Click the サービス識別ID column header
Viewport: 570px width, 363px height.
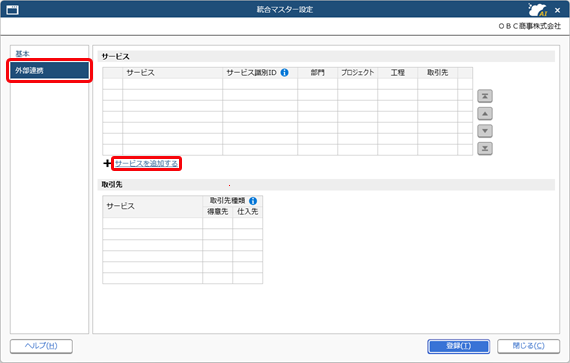point(260,73)
